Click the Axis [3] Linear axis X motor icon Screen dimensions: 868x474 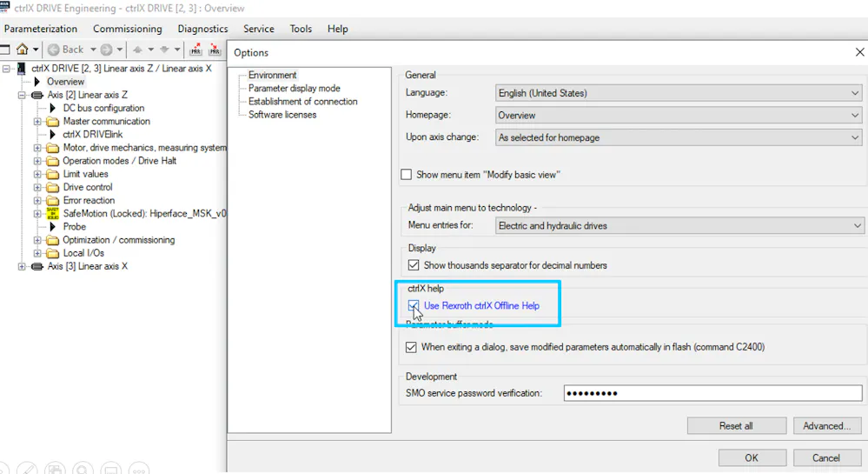(x=37, y=266)
